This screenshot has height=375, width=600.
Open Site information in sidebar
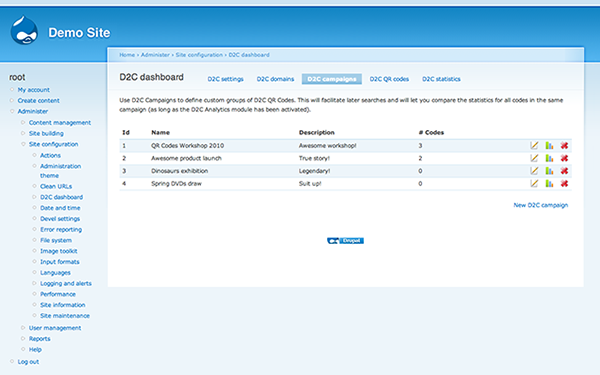(63, 305)
